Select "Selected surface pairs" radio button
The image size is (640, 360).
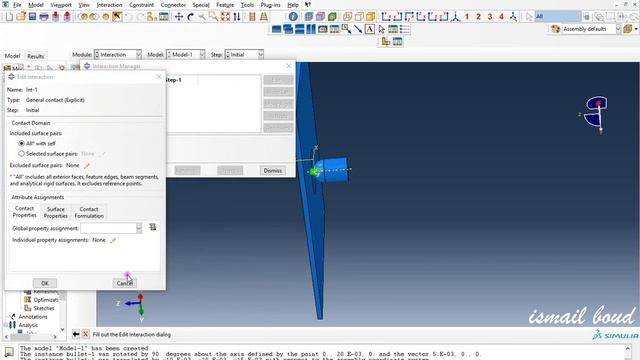(x=22, y=154)
